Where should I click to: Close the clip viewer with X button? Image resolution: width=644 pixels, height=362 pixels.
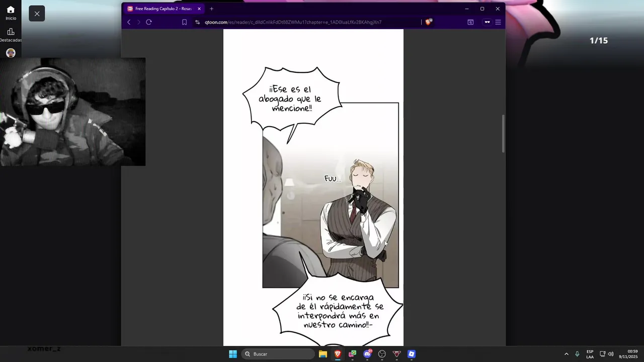[x=37, y=14]
